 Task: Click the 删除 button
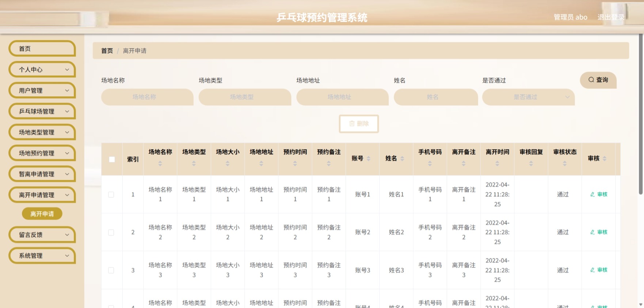point(359,124)
